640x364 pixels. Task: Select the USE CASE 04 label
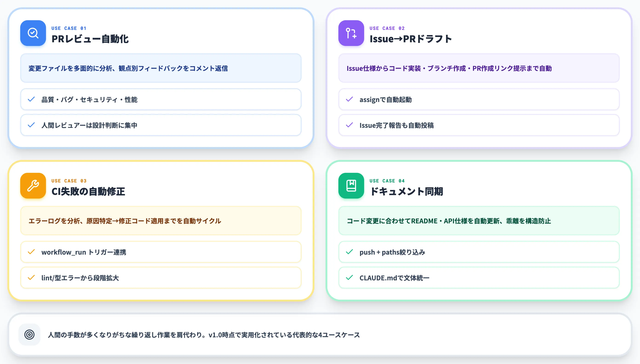click(x=387, y=181)
